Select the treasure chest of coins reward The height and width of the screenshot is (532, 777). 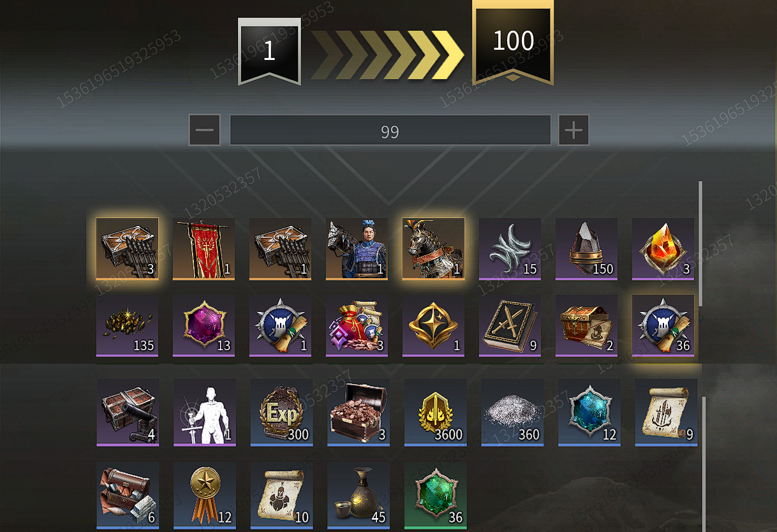point(359,413)
